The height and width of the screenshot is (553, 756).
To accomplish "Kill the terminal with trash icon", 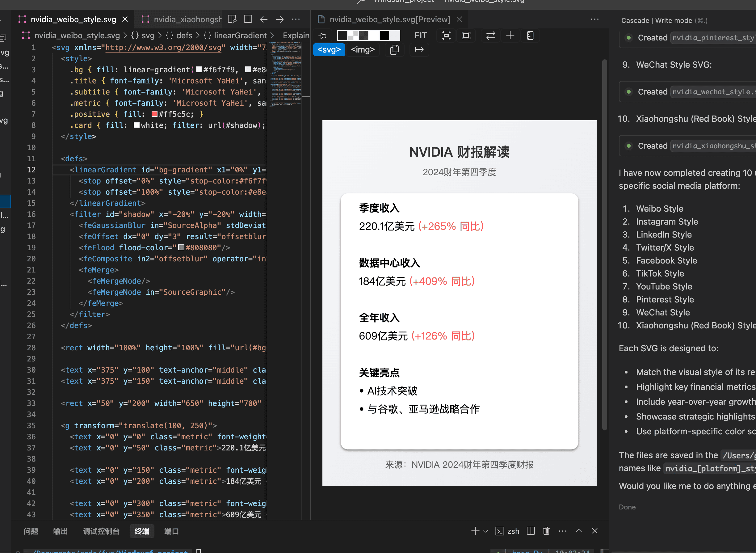I will (546, 531).
